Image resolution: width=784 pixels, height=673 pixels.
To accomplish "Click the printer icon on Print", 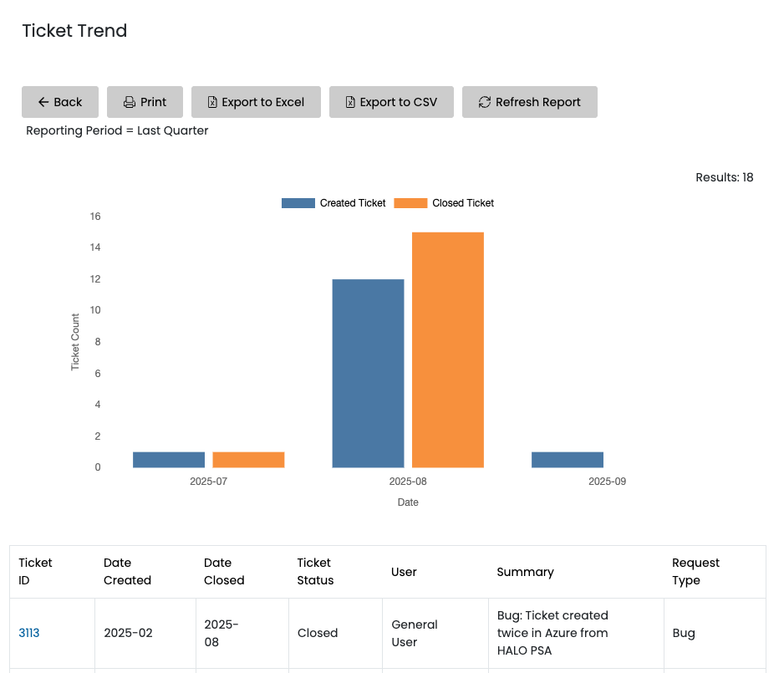I will click(x=130, y=102).
